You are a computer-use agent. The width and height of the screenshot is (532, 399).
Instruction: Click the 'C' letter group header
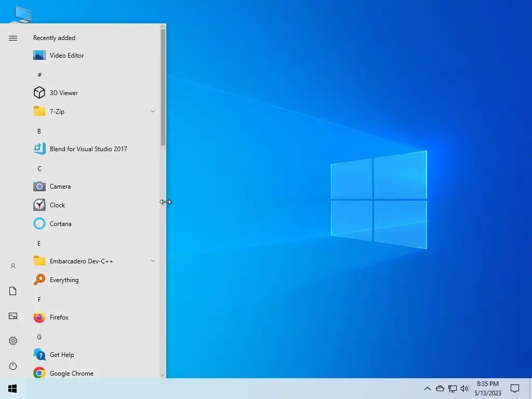coord(39,169)
